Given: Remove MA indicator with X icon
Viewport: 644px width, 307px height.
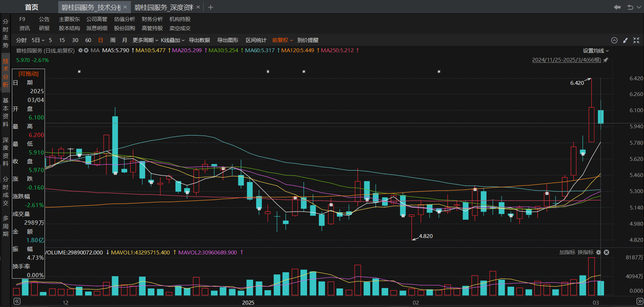Looking at the screenshot, I should click(86, 50).
